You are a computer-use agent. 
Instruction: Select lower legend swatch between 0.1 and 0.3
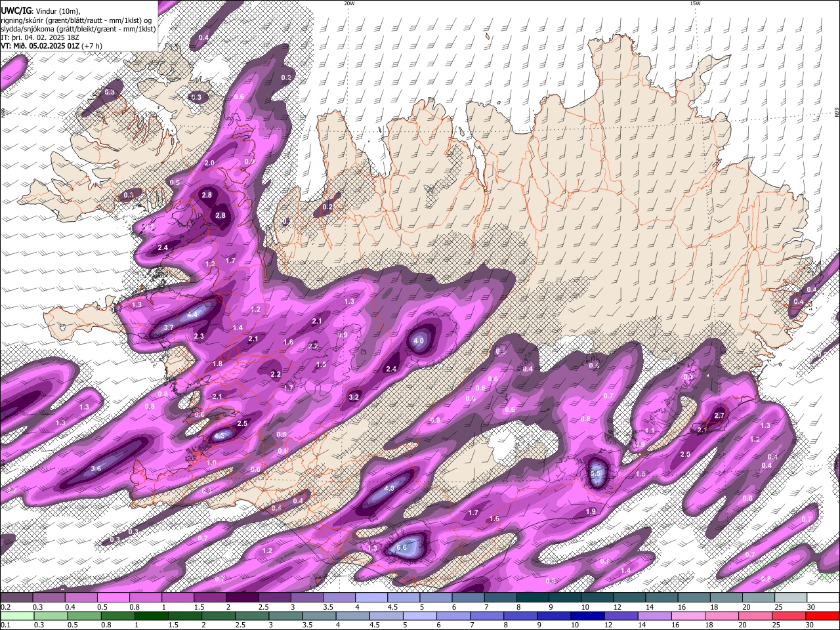18,616
